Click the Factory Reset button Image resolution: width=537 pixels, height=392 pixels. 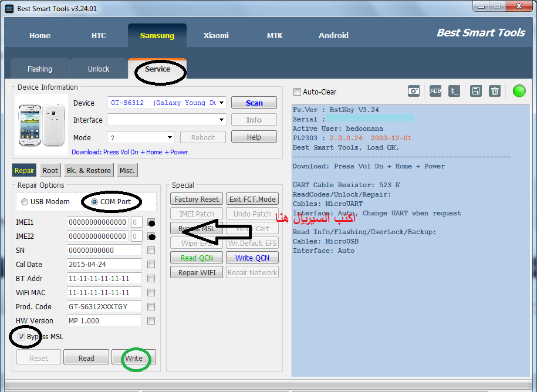(x=197, y=200)
